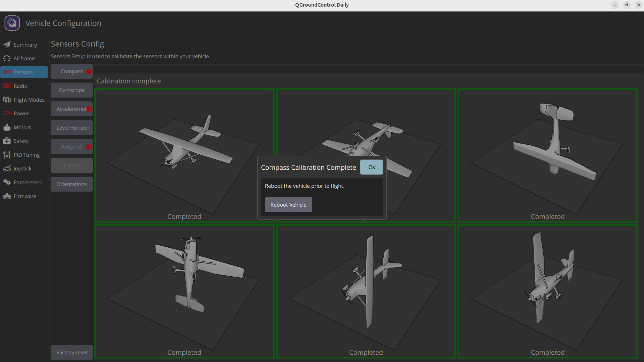644x362 pixels.
Task: Open Summary via paper plane icon
Action: (7, 45)
